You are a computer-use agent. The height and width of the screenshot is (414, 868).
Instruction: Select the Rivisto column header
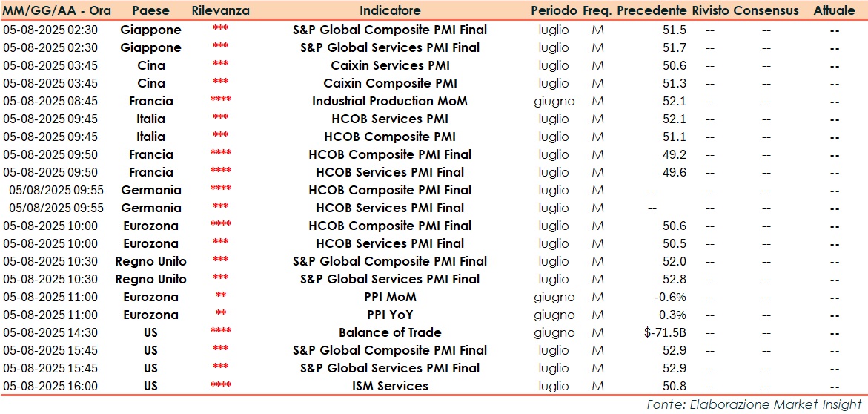711,11
